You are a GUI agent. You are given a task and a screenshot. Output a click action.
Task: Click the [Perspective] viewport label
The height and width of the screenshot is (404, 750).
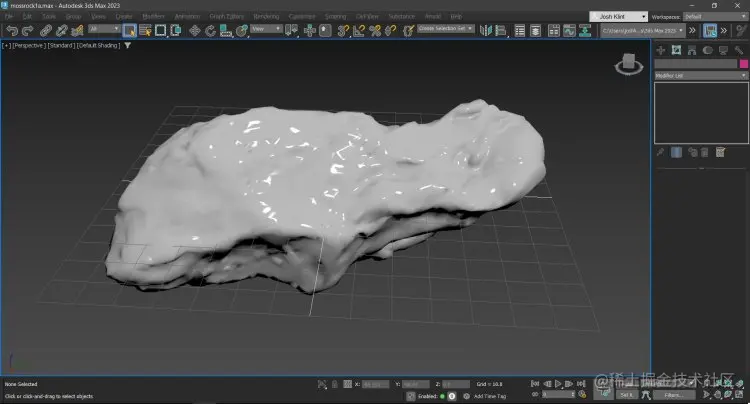coord(29,45)
